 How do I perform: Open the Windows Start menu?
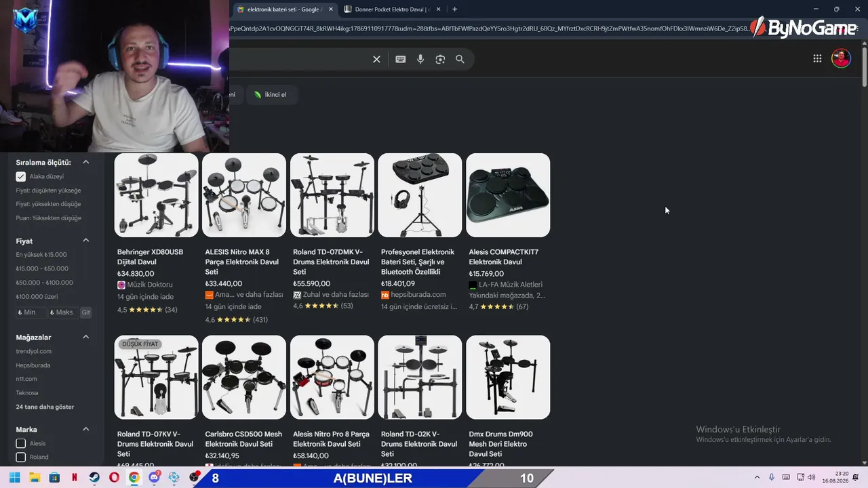coord(14,478)
